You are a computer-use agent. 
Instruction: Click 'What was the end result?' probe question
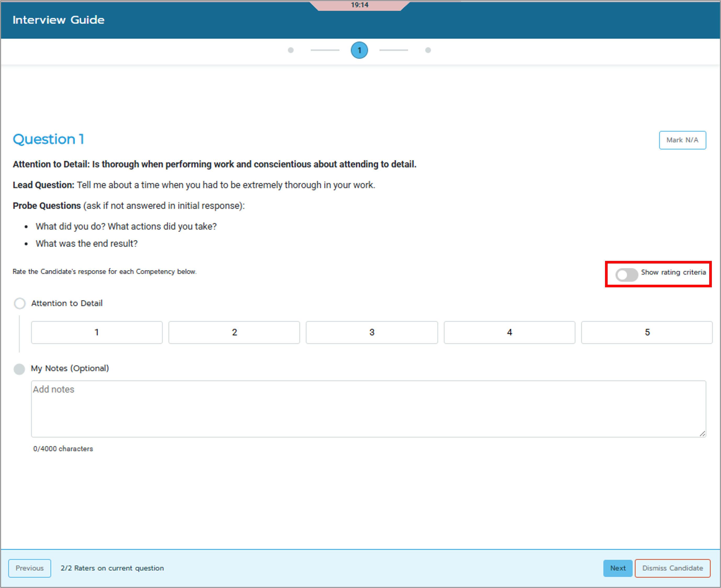click(x=87, y=244)
